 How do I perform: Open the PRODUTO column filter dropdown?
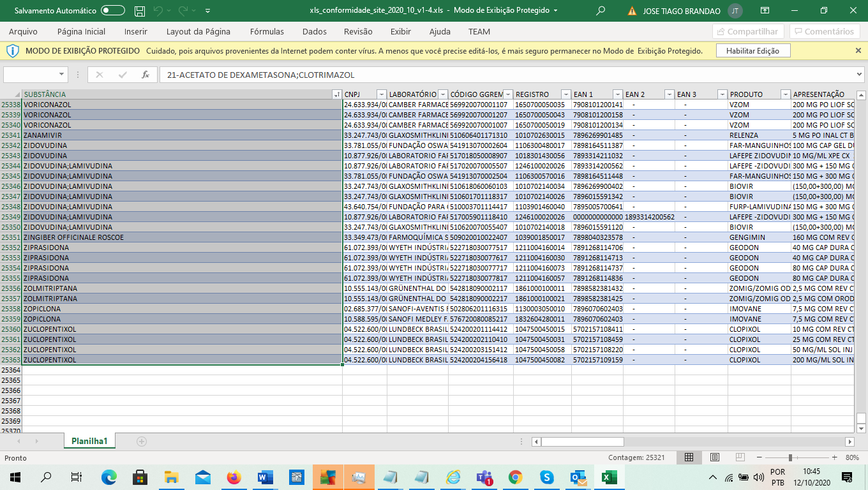784,94
